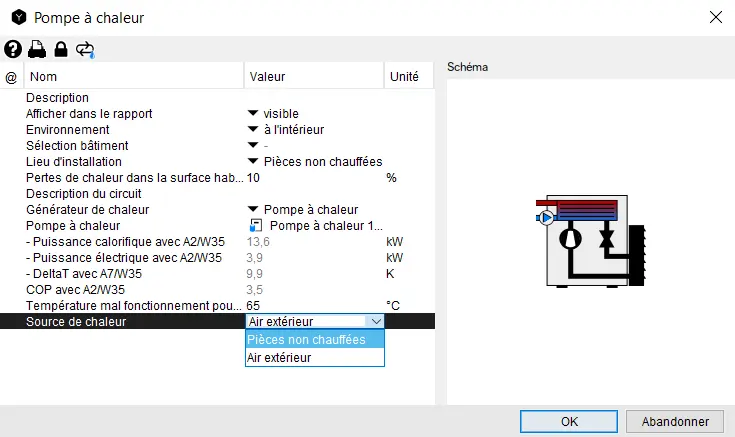Click the help question mark icon
Viewport: 735px width, 437px height.
[13, 49]
